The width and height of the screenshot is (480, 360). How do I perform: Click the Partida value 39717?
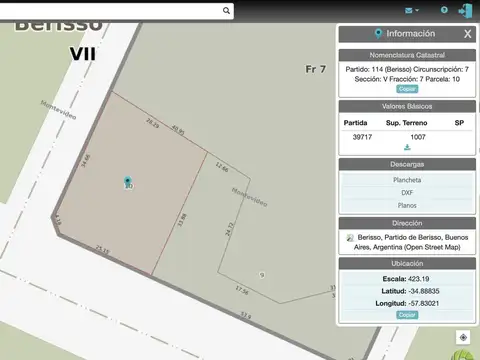pos(362,137)
